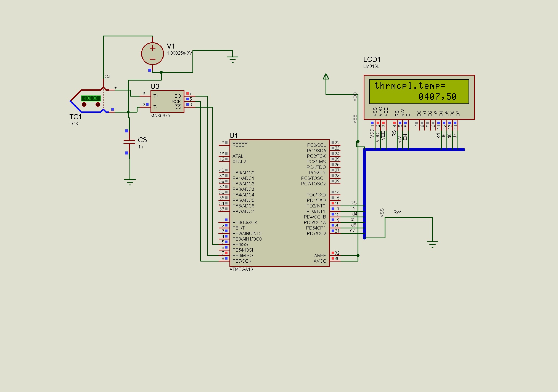
Task: Select the U1 ATMEGA16 chip body
Action: tap(279, 203)
